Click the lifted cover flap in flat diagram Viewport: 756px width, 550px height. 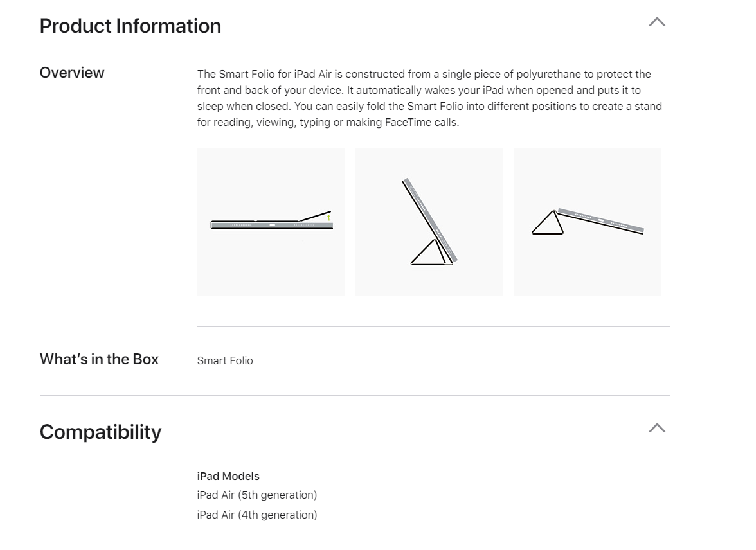pos(315,215)
